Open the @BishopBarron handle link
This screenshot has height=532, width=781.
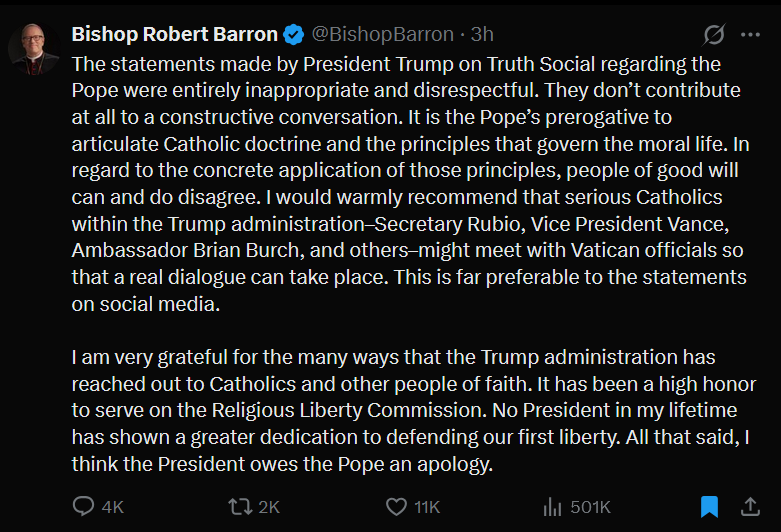(382, 35)
